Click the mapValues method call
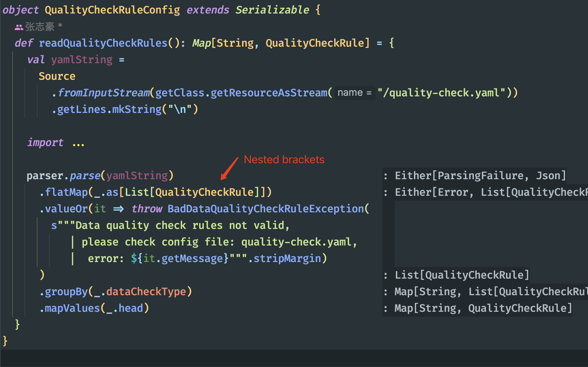 (72, 308)
